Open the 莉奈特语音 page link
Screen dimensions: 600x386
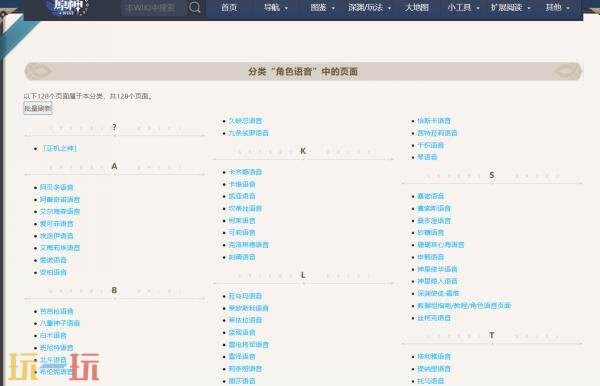pos(245,368)
